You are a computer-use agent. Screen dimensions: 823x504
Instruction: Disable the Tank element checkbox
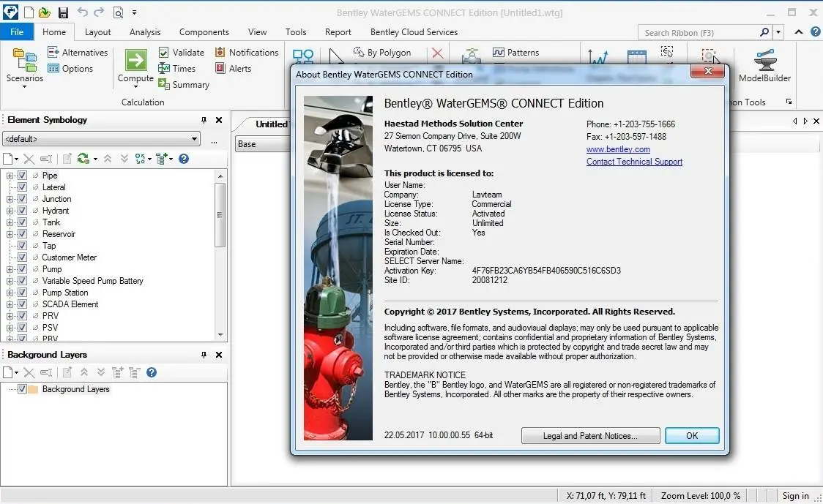(x=22, y=222)
